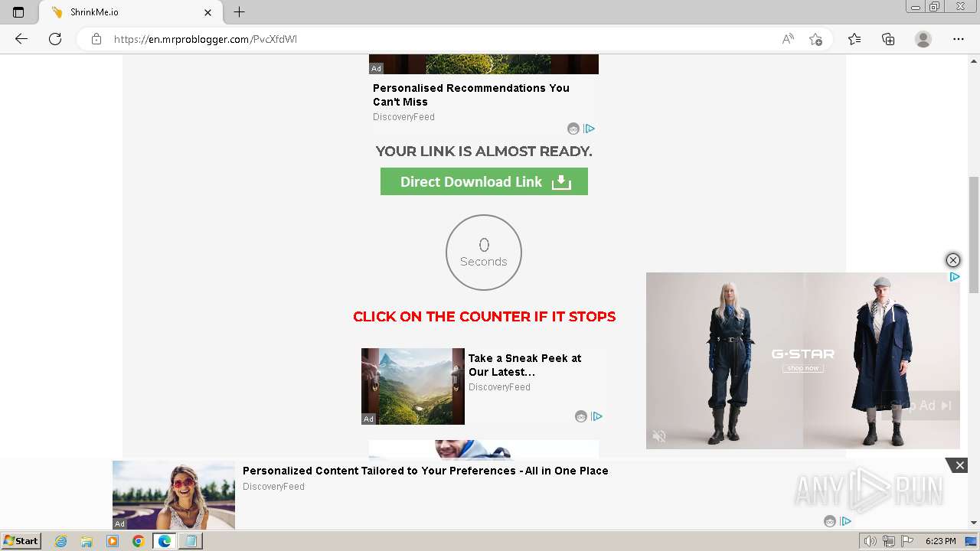The height and width of the screenshot is (551, 980).
Task: Click AdChoices icon on bottom banner
Action: [x=845, y=521]
